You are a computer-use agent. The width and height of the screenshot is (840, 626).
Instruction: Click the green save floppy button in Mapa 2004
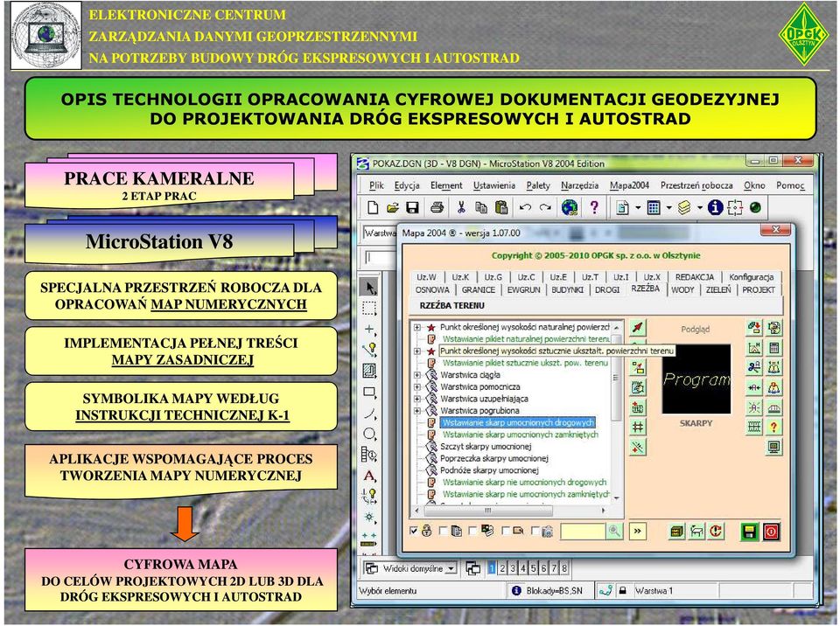[x=750, y=532]
